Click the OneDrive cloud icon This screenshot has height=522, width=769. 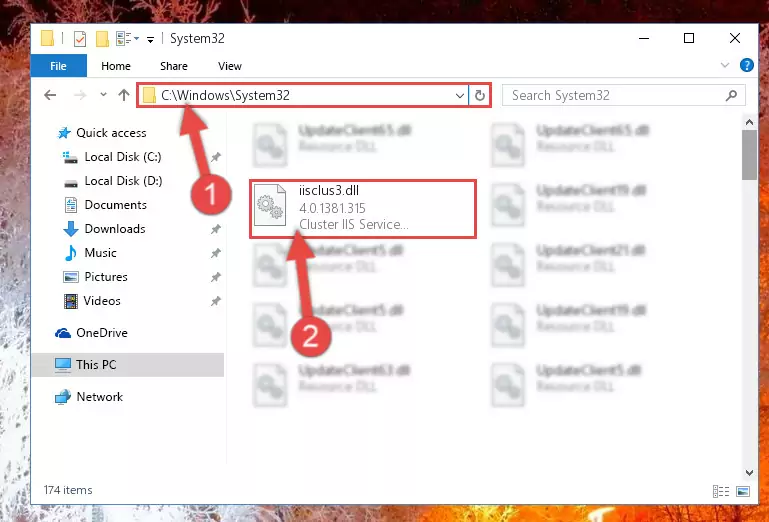click(x=63, y=334)
